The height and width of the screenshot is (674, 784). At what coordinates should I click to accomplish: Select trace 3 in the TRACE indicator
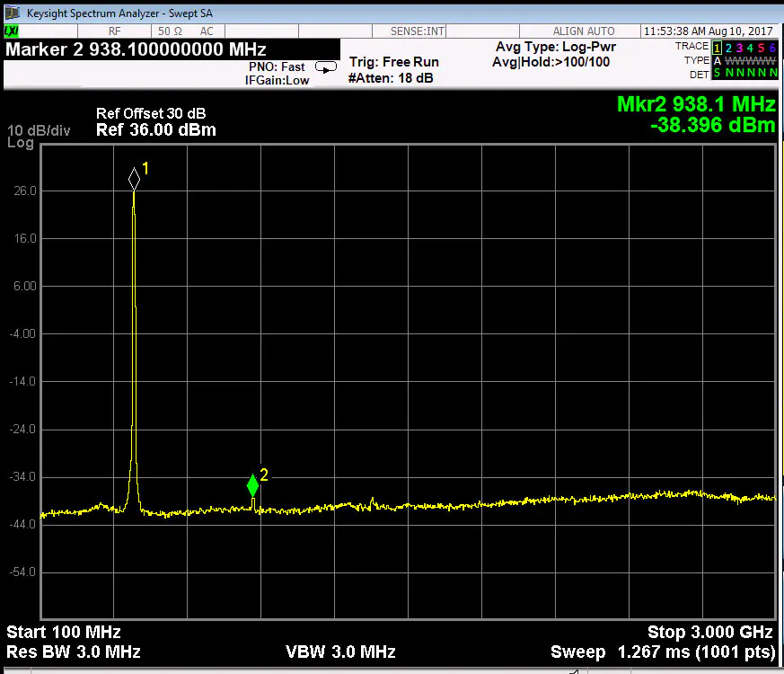[739, 47]
